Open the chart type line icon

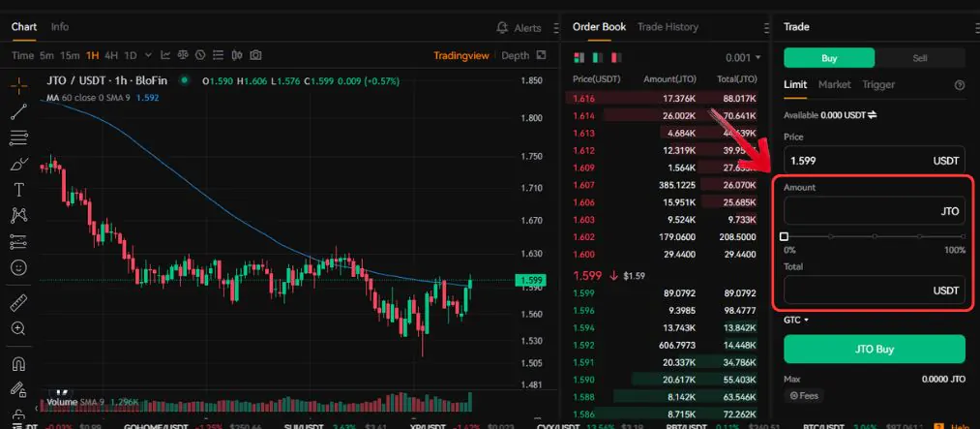tap(165, 55)
